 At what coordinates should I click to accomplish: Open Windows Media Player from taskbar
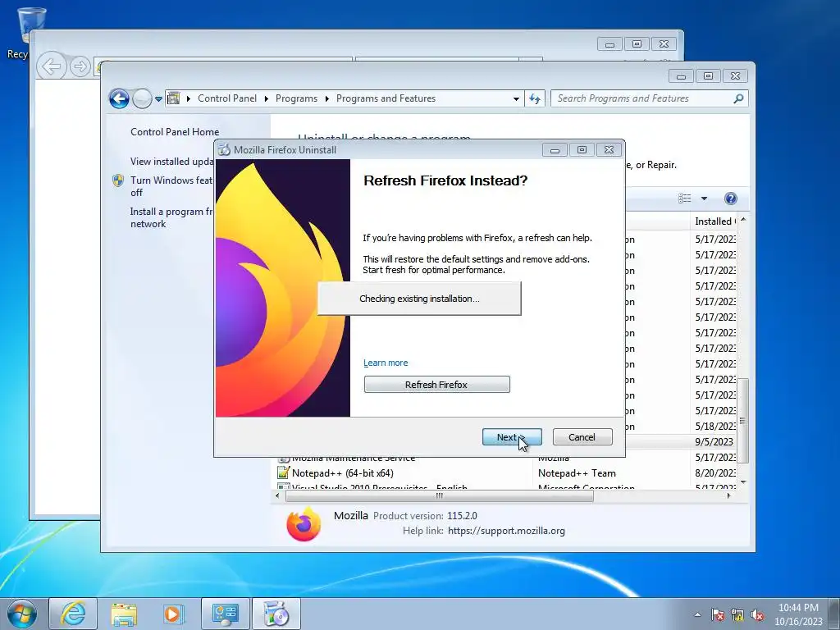click(x=174, y=614)
